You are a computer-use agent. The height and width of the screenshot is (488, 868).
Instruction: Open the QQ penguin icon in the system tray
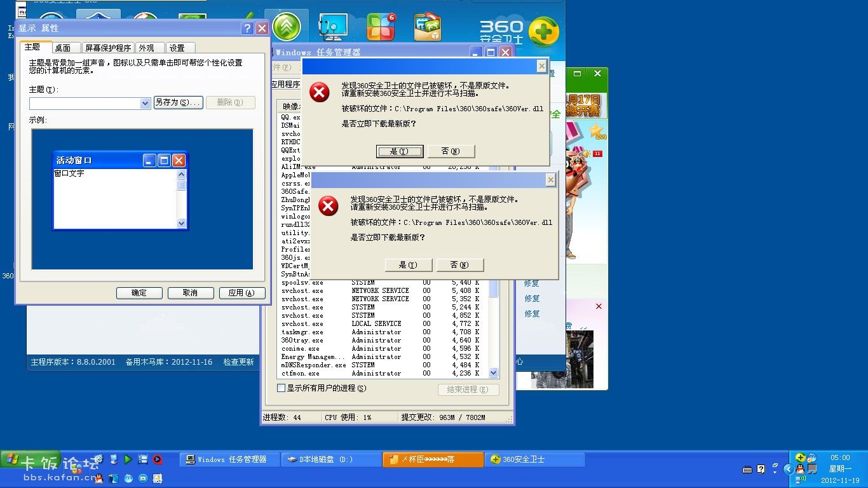pyautogui.click(x=801, y=469)
